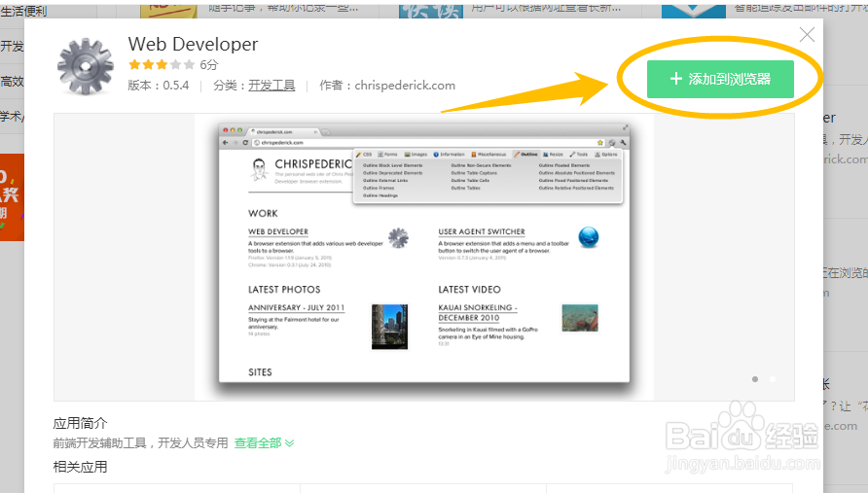This screenshot has width=868, height=493.
Task: Close the Web Developer detail dialog
Action: click(x=807, y=34)
